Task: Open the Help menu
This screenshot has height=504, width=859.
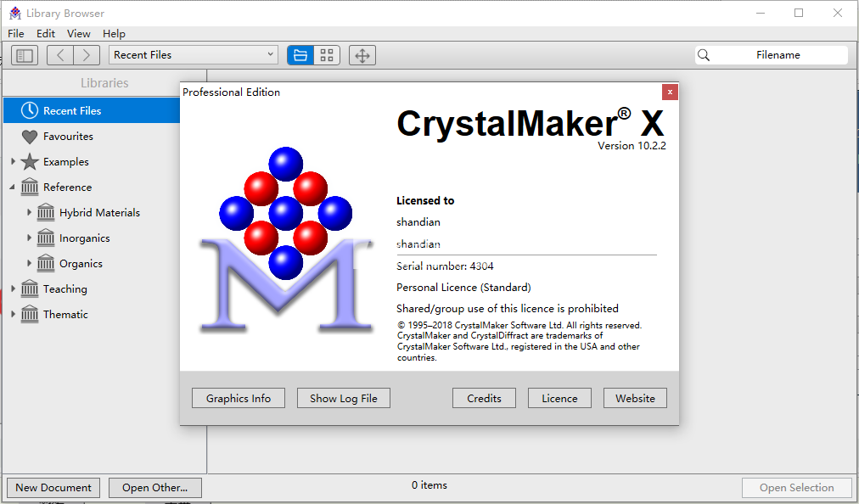Action: pyautogui.click(x=114, y=34)
